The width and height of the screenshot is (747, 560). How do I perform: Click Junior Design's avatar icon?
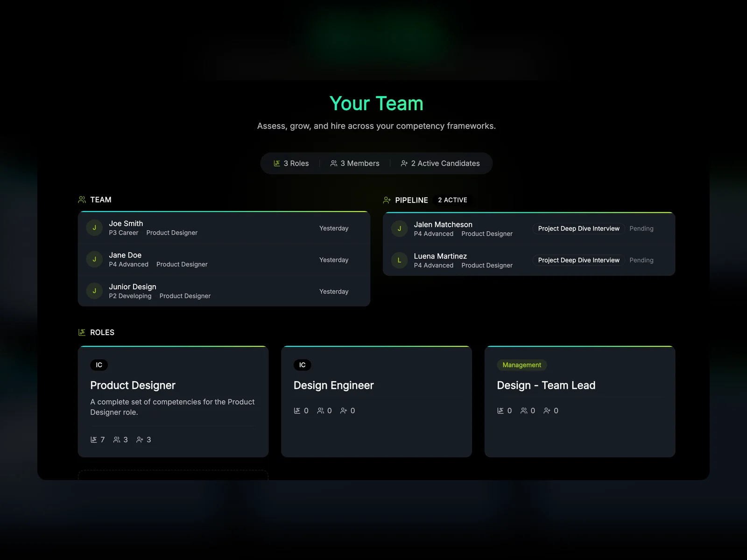tap(94, 291)
